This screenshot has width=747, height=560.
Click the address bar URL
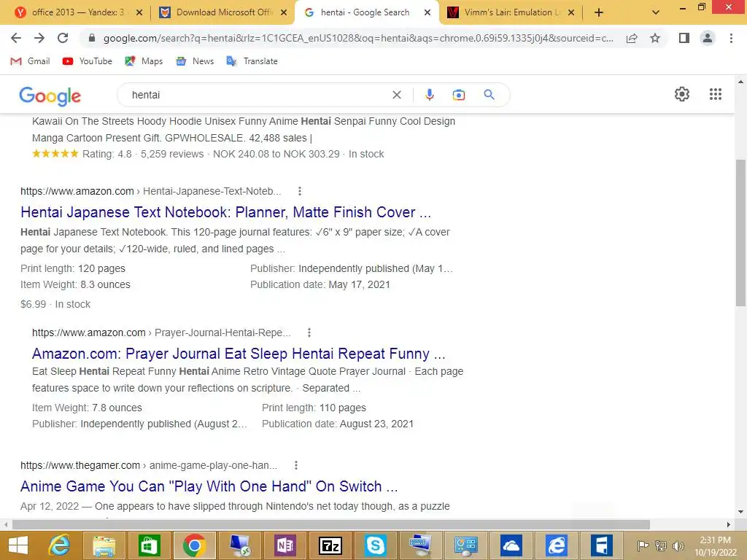tap(358, 38)
